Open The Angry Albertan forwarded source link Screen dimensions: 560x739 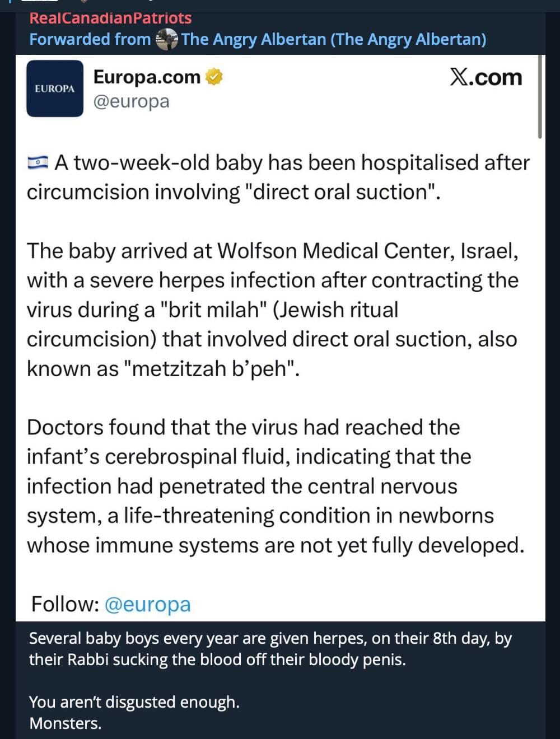pos(333,40)
